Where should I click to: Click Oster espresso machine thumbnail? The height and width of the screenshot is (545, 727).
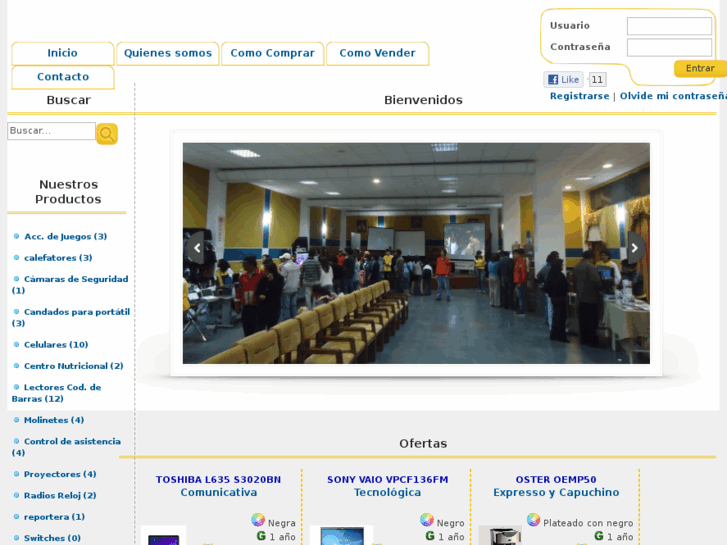point(500,536)
